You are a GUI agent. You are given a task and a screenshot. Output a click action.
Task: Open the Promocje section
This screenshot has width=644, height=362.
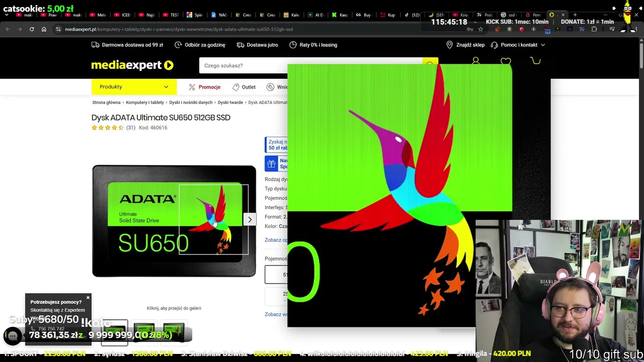(x=205, y=87)
